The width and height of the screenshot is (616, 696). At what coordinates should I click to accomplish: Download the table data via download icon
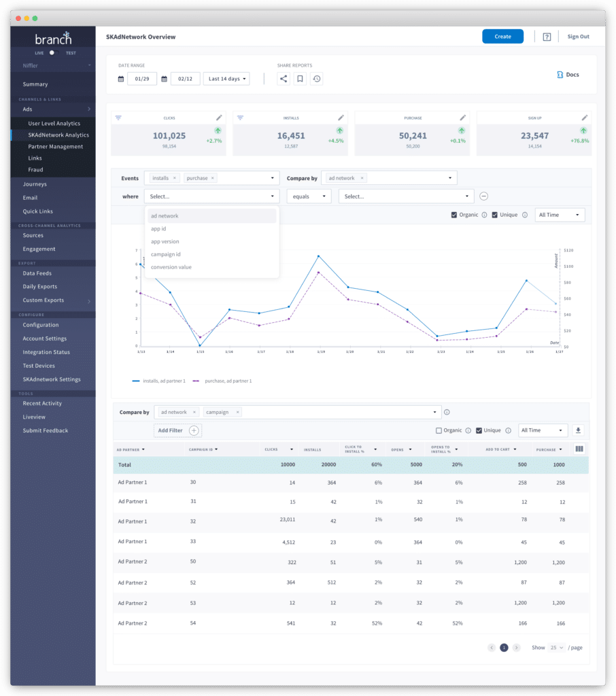(x=578, y=430)
